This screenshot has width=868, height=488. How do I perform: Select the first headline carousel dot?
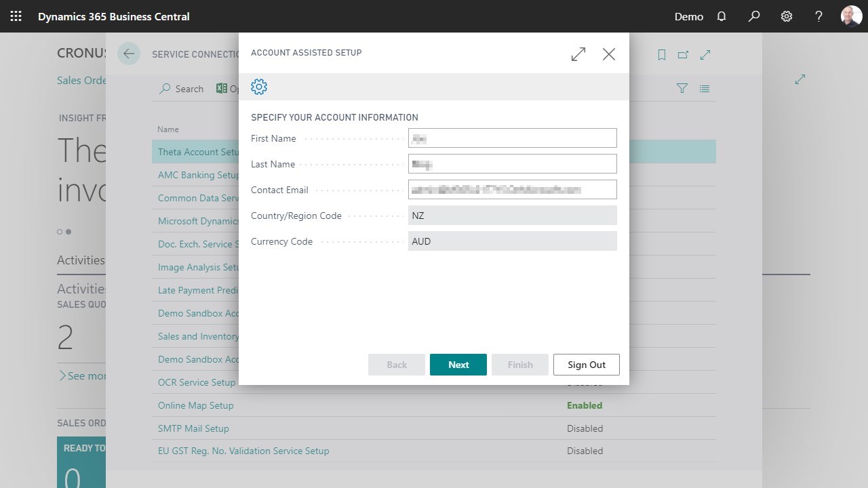click(x=60, y=232)
